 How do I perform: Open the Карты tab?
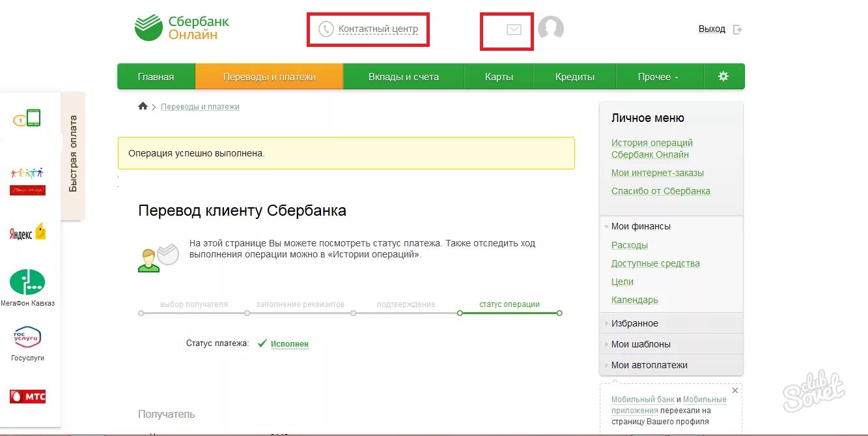(499, 76)
